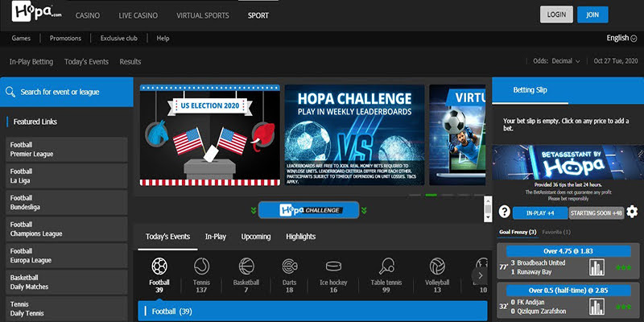The width and height of the screenshot is (644, 322).
Task: Click the Hopa.com logo
Action: [37, 11]
